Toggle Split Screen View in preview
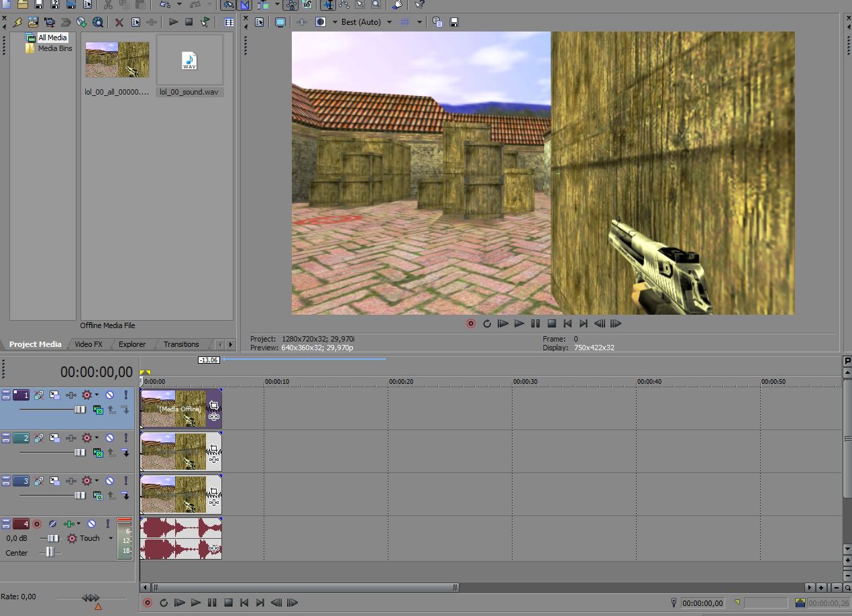Viewport: 852px width, 616px height. coord(321,22)
